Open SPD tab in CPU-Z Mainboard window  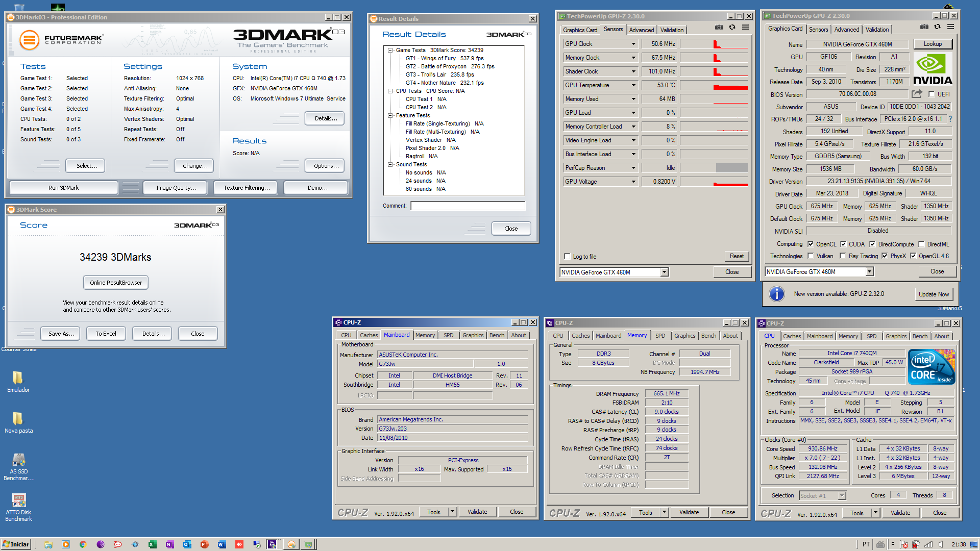(x=448, y=335)
